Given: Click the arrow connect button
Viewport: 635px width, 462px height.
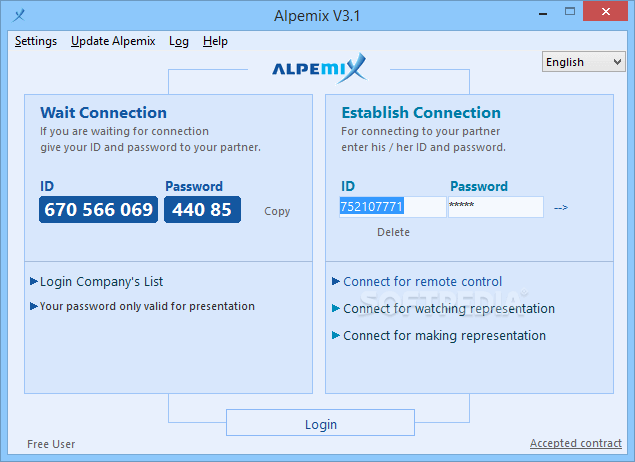Looking at the screenshot, I should [x=560, y=208].
